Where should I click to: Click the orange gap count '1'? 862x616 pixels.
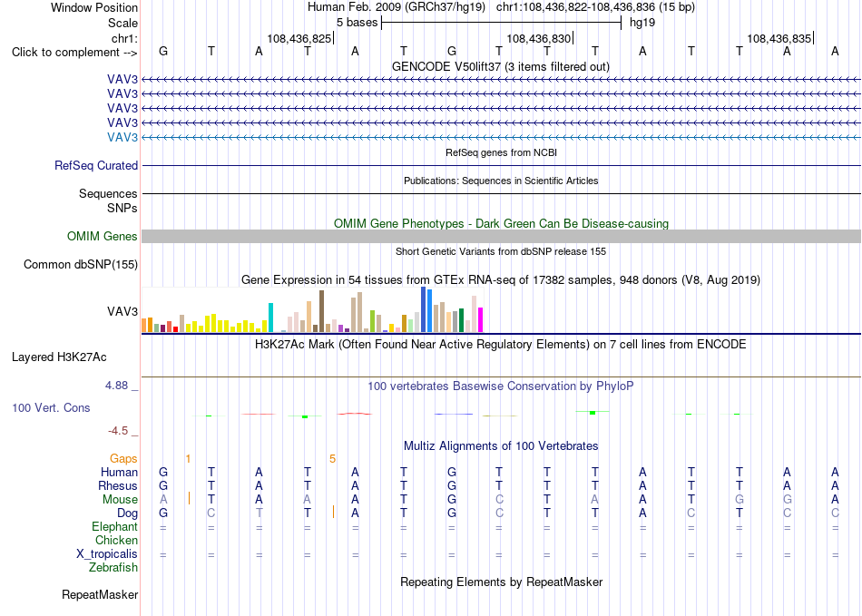pyautogui.click(x=188, y=459)
